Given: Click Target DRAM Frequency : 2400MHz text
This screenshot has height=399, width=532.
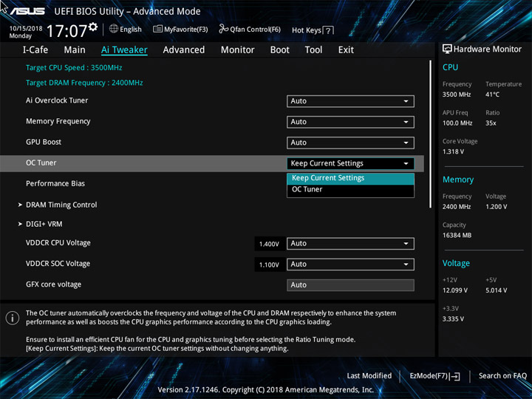Looking at the screenshot, I should coord(84,83).
